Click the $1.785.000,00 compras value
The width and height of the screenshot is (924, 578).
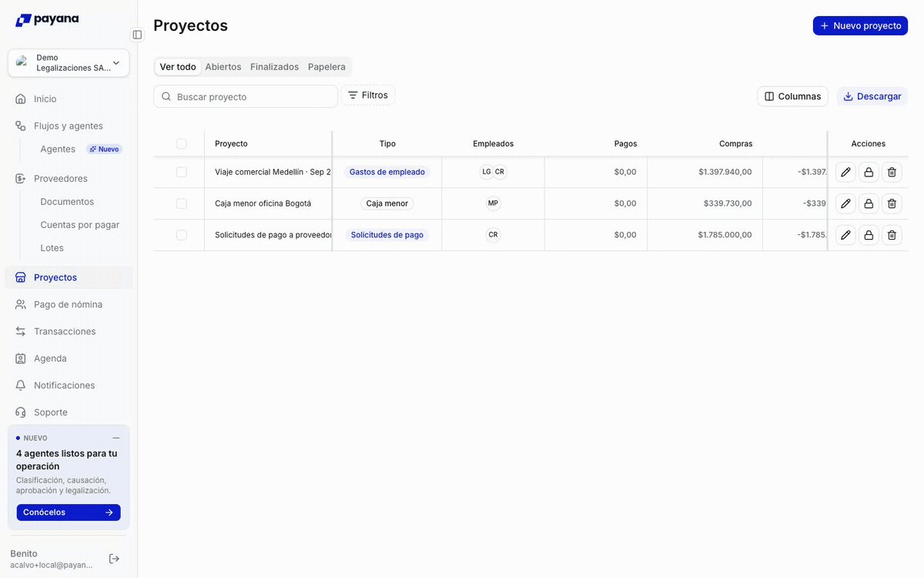point(725,234)
